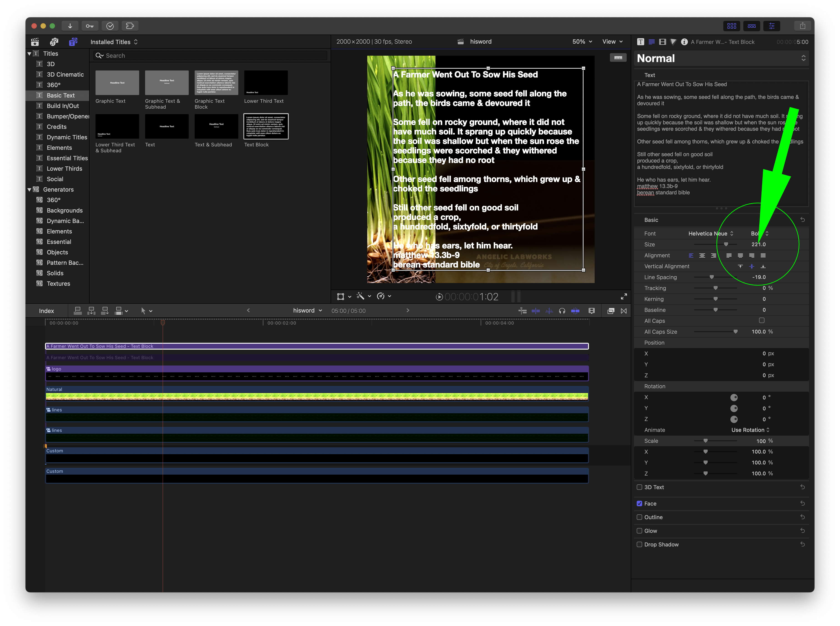Click the text Size slider handle
The image size is (840, 626).
[x=726, y=244]
